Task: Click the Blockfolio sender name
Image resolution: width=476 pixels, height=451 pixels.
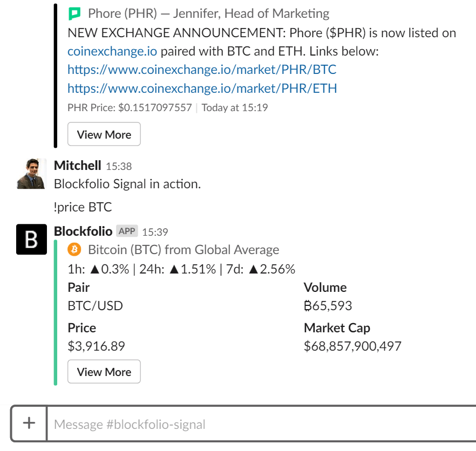Action: 83,231
